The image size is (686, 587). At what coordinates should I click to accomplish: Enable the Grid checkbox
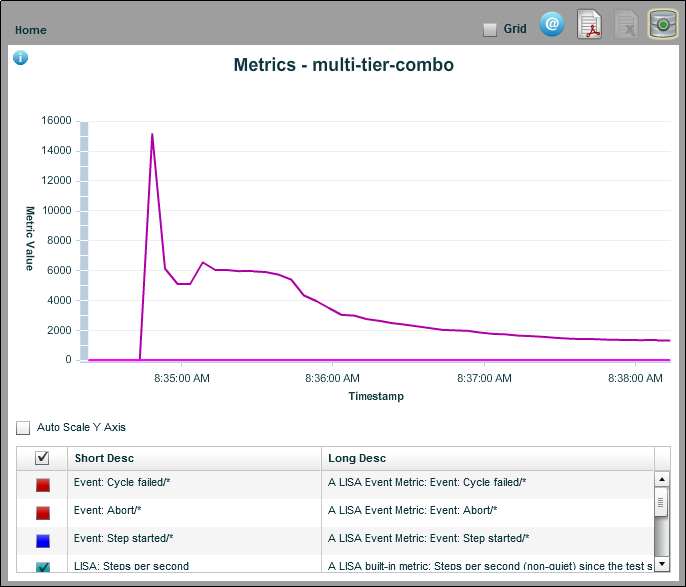click(490, 30)
